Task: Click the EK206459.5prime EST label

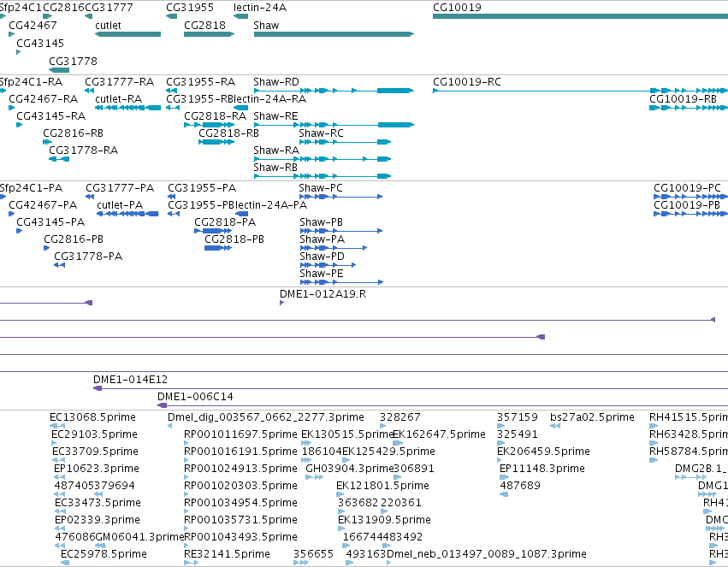Action: tap(544, 452)
